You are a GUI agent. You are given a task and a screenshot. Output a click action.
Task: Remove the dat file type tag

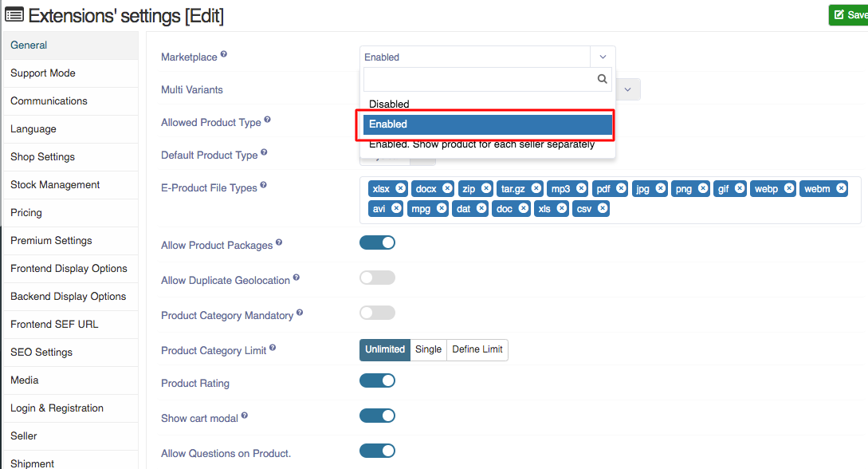[x=481, y=208]
